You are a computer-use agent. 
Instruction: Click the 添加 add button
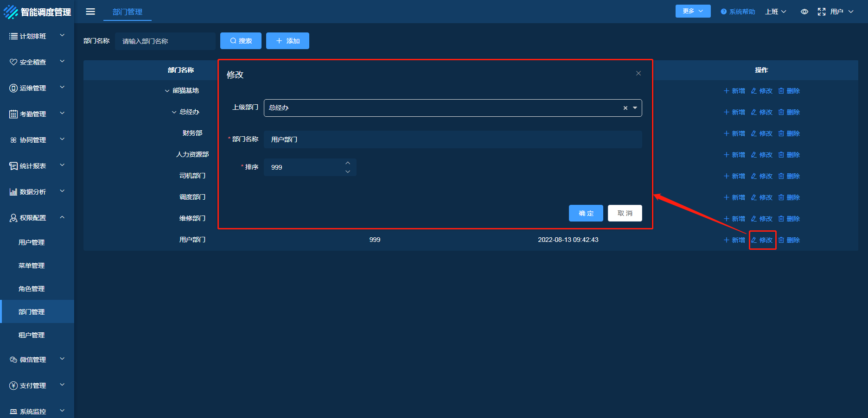287,41
